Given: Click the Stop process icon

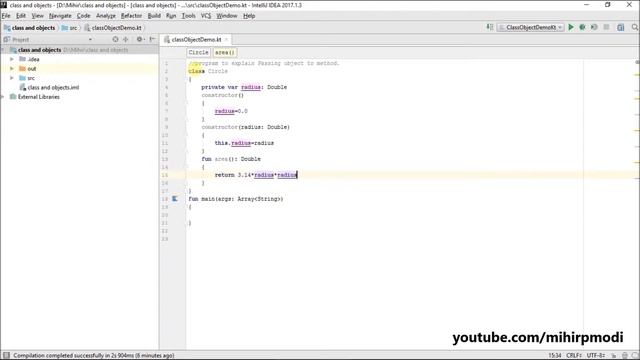Looking at the screenshot, I should click(607, 27).
